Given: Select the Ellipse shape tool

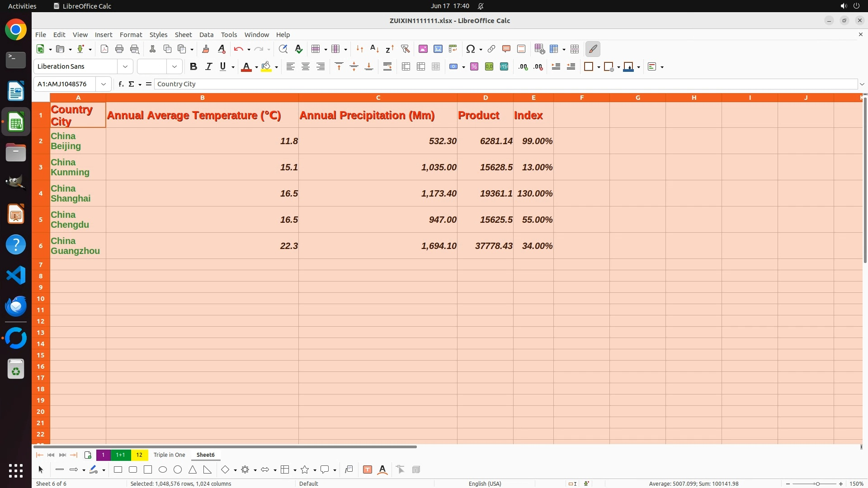Looking at the screenshot, I should click(163, 469).
